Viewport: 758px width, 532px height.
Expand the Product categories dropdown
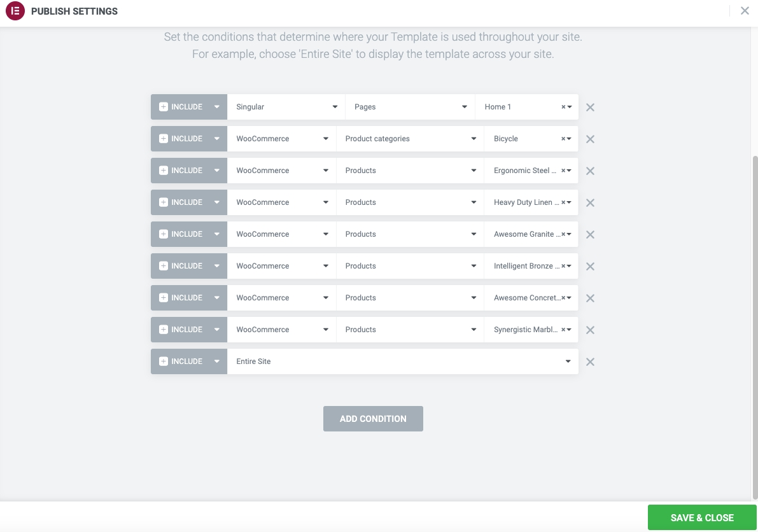pyautogui.click(x=410, y=139)
